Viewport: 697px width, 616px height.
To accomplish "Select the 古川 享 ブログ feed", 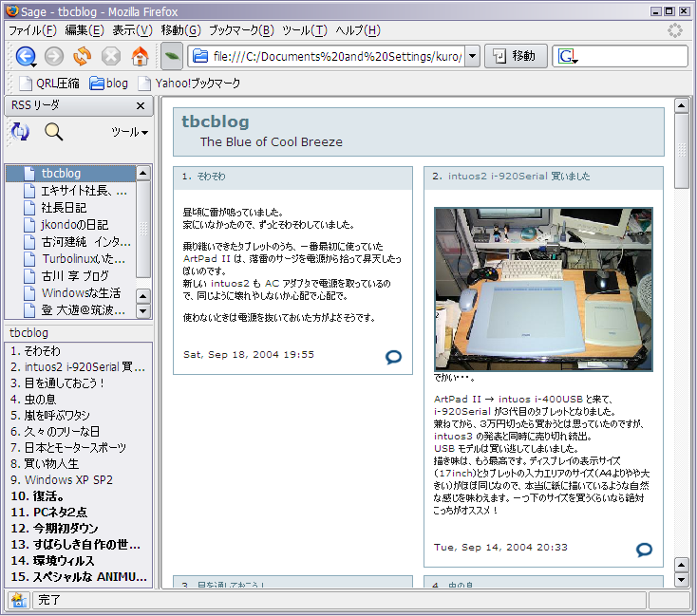I will coord(70,276).
